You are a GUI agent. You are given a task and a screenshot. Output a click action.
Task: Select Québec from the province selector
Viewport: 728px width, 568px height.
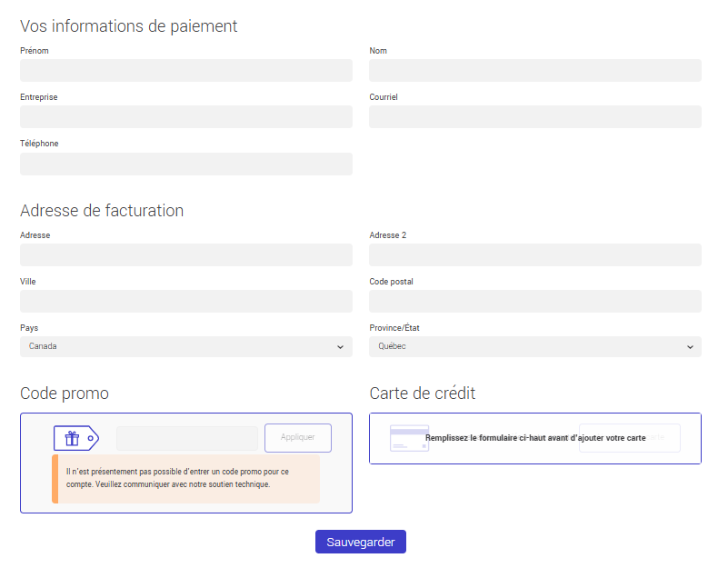point(534,346)
